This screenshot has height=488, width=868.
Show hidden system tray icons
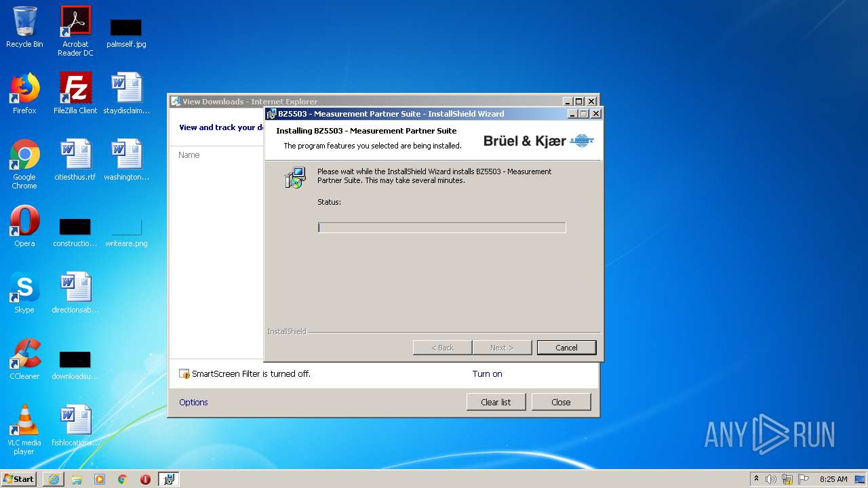[x=756, y=479]
